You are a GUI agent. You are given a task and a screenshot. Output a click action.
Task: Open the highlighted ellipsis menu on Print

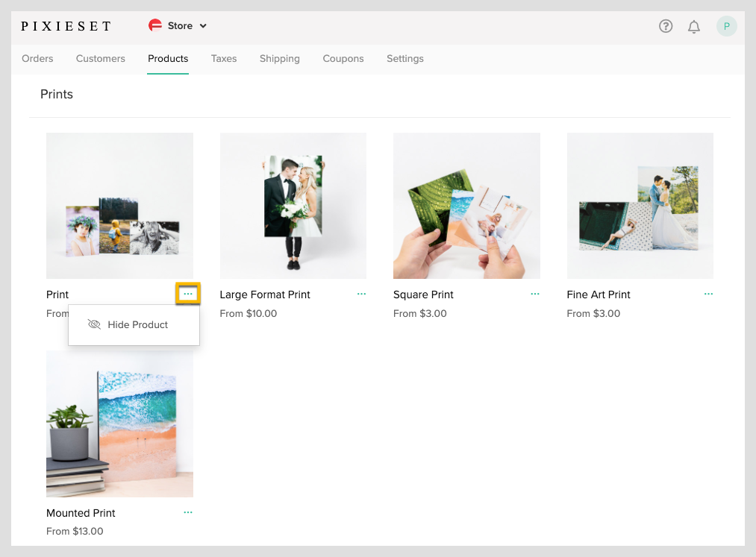point(188,293)
